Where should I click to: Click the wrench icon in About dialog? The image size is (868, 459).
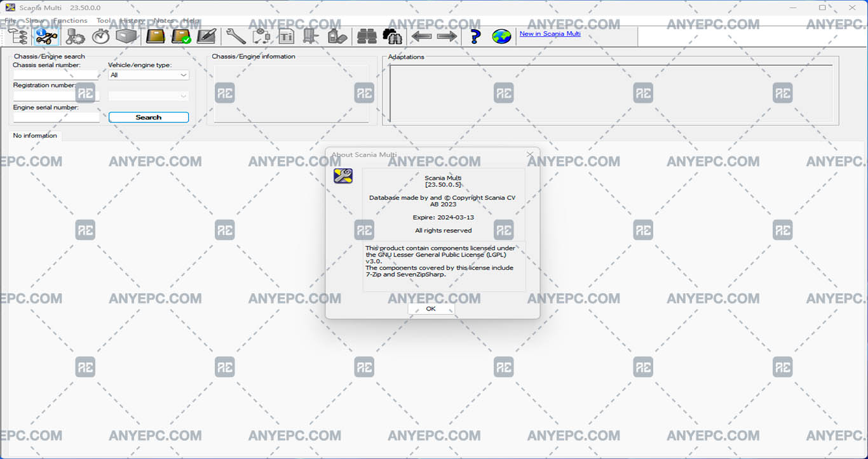pos(343,176)
